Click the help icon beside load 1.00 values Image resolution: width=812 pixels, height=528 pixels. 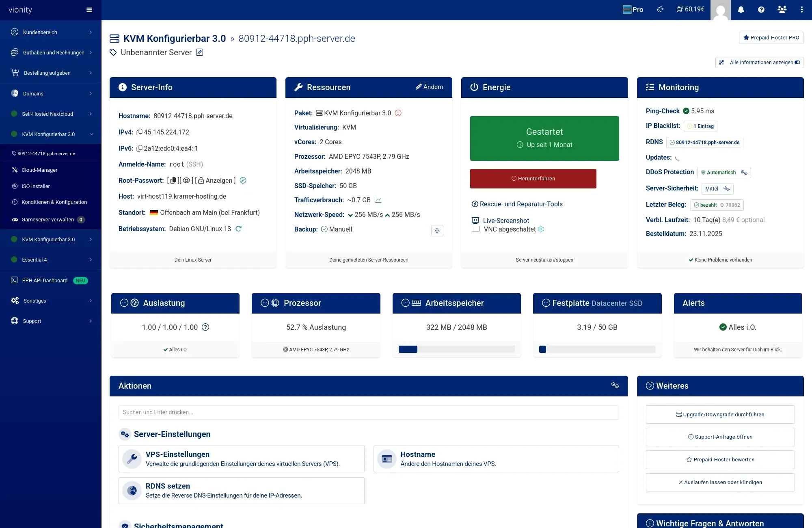click(x=205, y=327)
